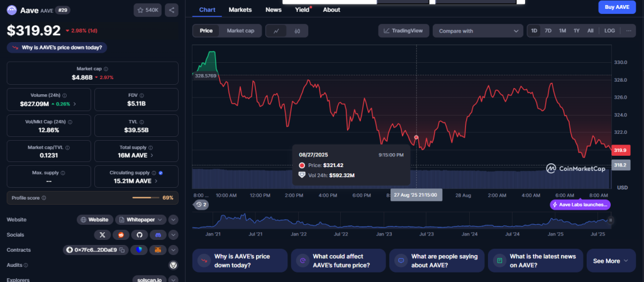Expand the Whitepaper dropdown
The height and width of the screenshot is (282, 644).
coord(161,219)
